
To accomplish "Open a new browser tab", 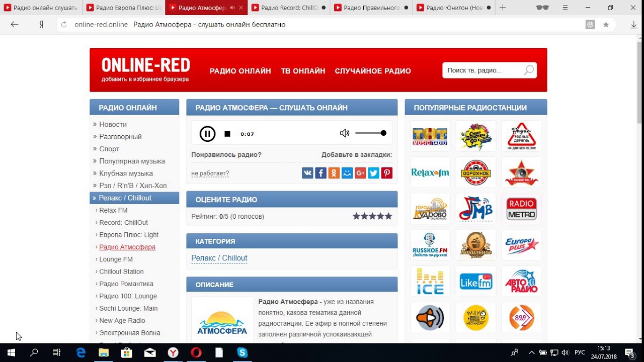I will 503,8.
